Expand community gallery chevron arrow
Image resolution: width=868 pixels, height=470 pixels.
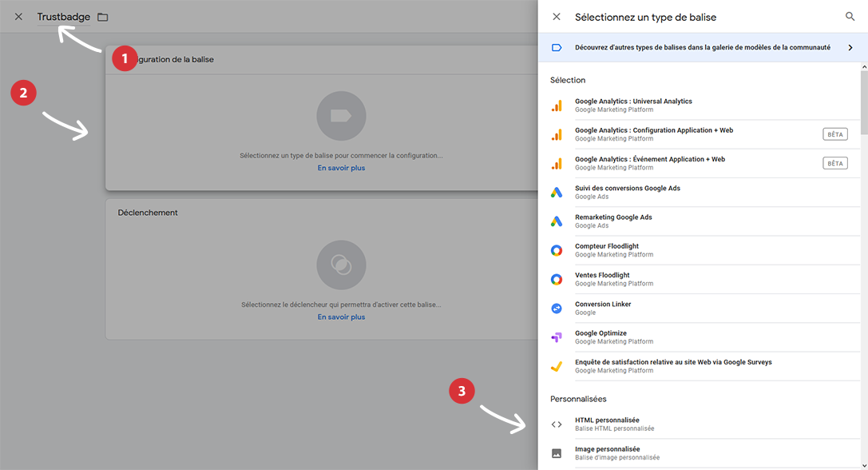click(850, 48)
